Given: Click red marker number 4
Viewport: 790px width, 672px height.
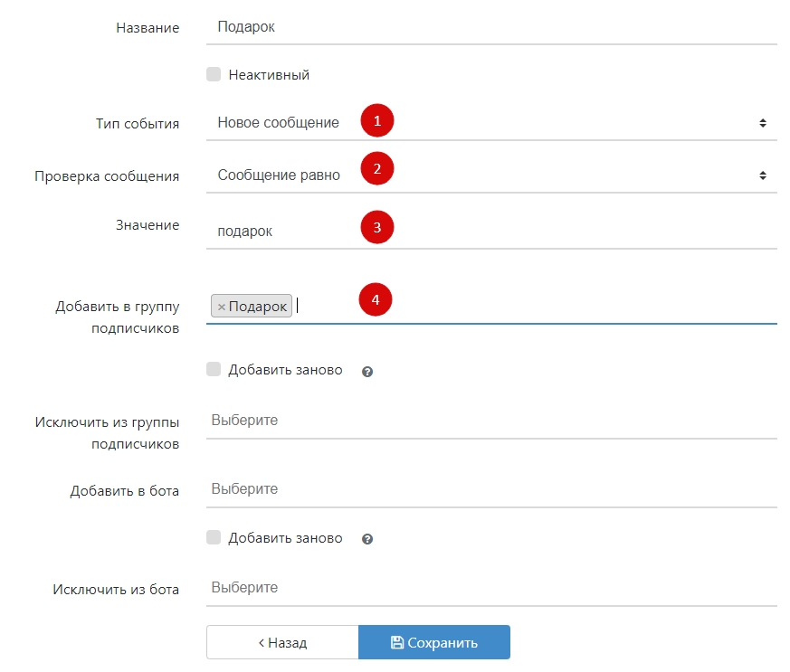Looking at the screenshot, I should coord(376,300).
